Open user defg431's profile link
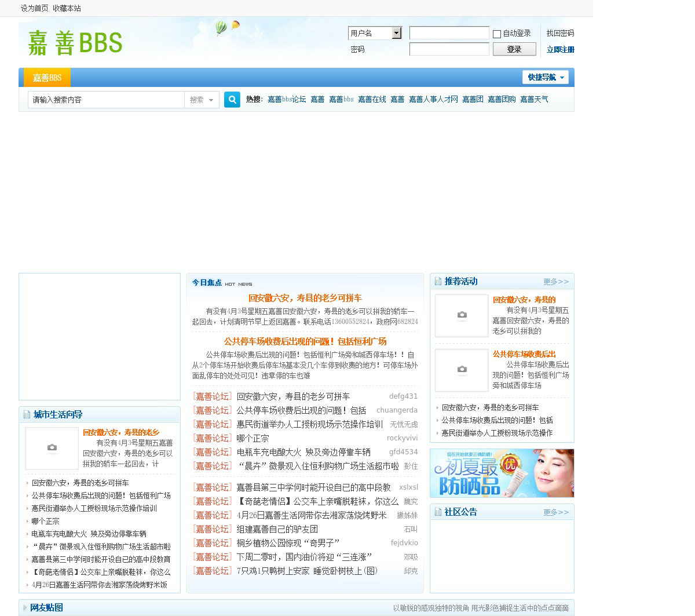Image resolution: width=695 pixels, height=616 pixels. click(x=403, y=396)
